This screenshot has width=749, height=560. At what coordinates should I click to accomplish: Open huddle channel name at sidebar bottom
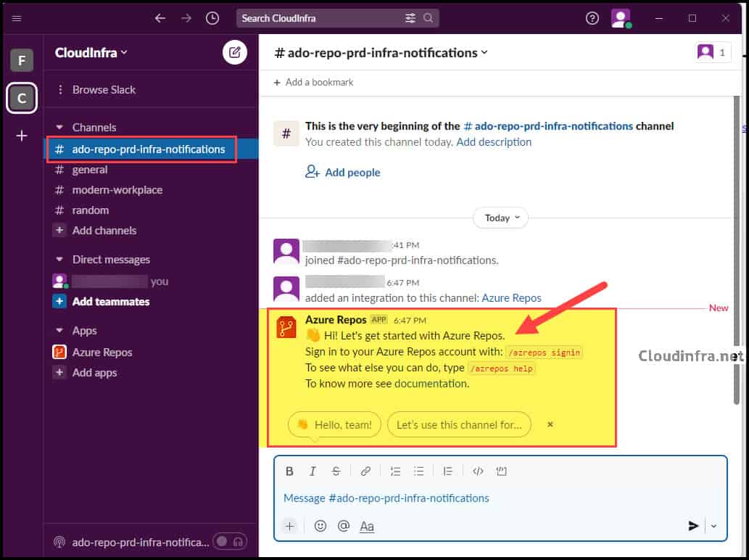click(x=141, y=543)
